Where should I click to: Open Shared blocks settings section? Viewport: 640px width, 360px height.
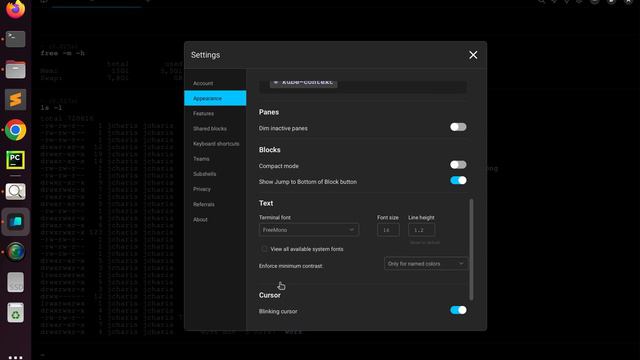point(210,129)
